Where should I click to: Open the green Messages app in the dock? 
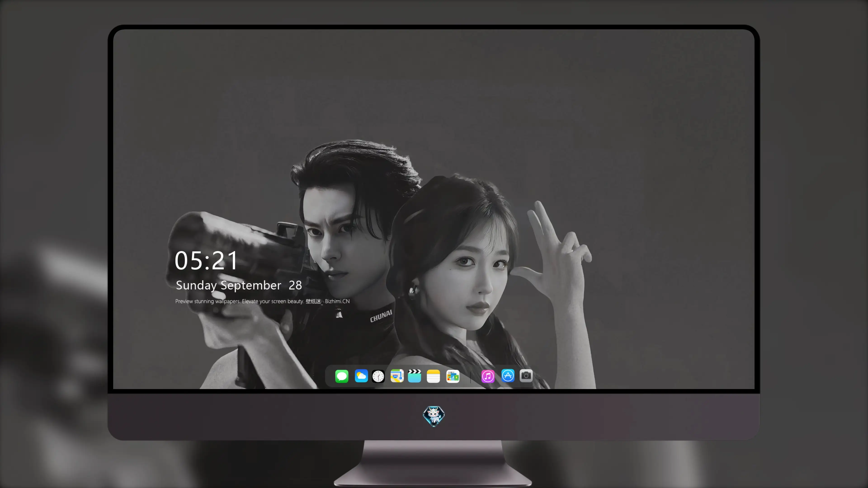(342, 376)
